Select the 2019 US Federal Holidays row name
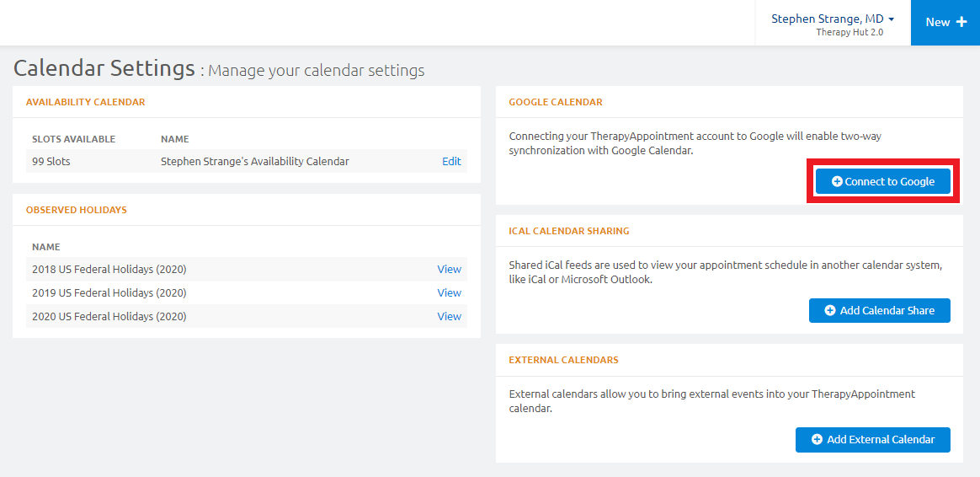 pos(109,292)
